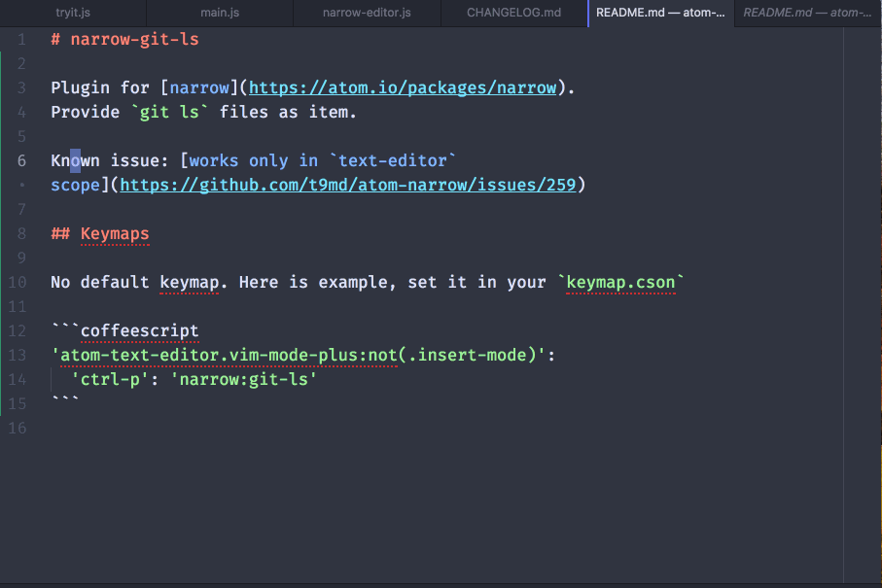
Task: Click 'Provide' at start of line 4
Action: click(x=85, y=112)
